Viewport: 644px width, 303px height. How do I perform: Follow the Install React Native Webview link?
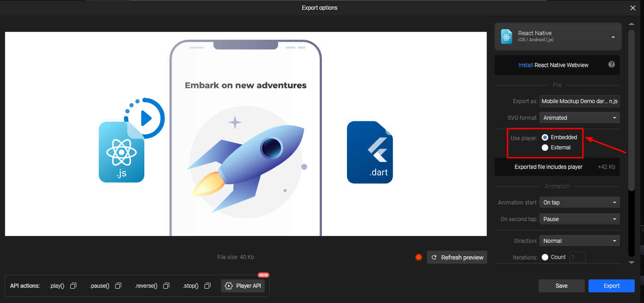pos(553,65)
